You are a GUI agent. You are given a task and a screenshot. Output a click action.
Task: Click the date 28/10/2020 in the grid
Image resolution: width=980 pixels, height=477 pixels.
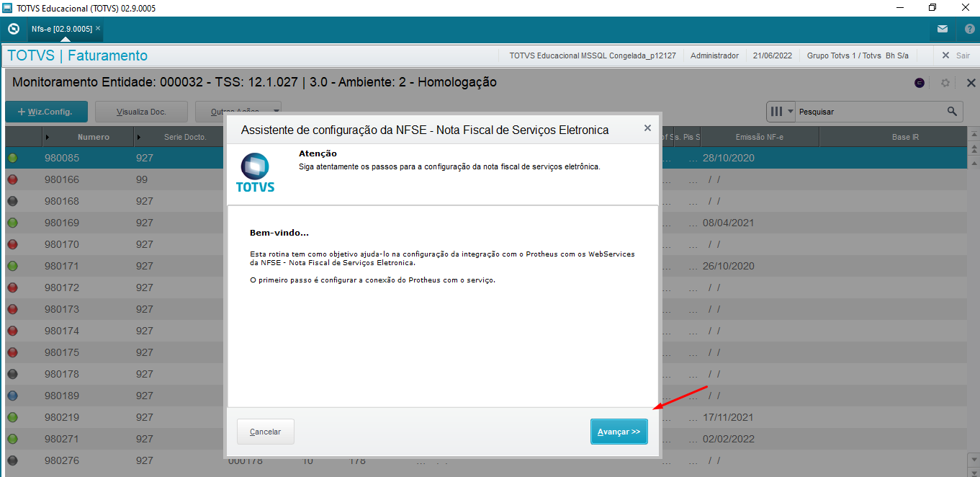coord(729,158)
